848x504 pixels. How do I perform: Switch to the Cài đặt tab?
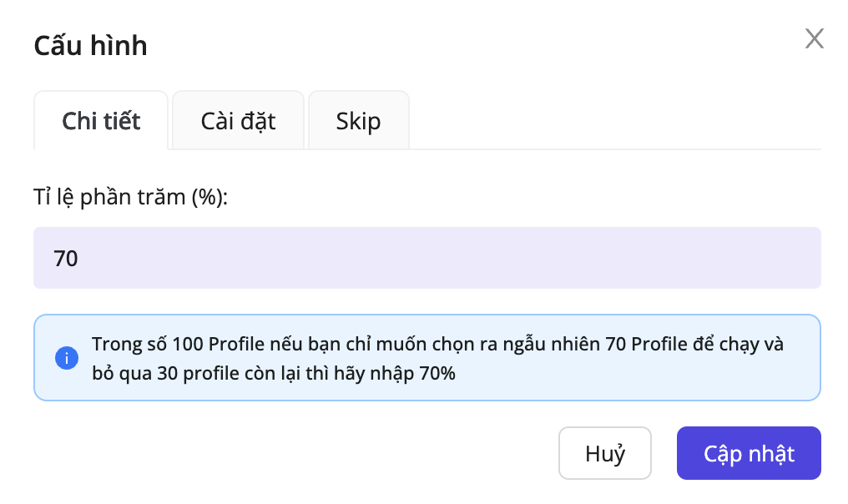click(238, 121)
